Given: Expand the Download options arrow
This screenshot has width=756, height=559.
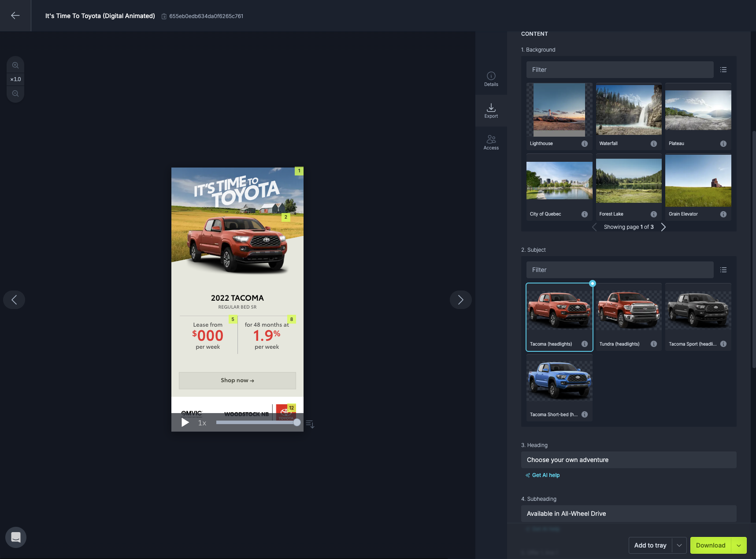Looking at the screenshot, I should (739, 545).
